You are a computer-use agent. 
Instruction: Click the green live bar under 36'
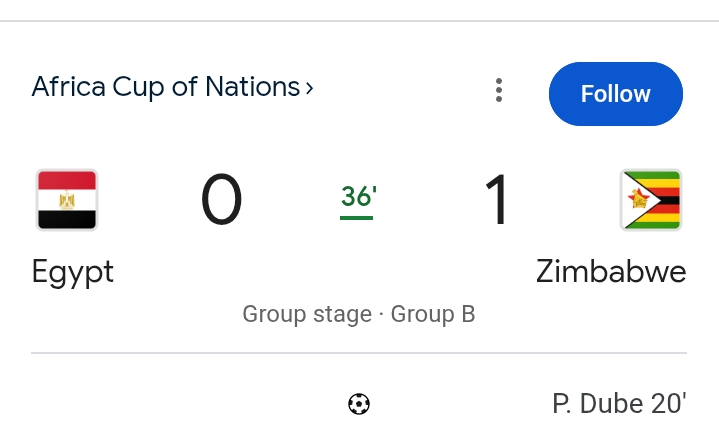357,216
